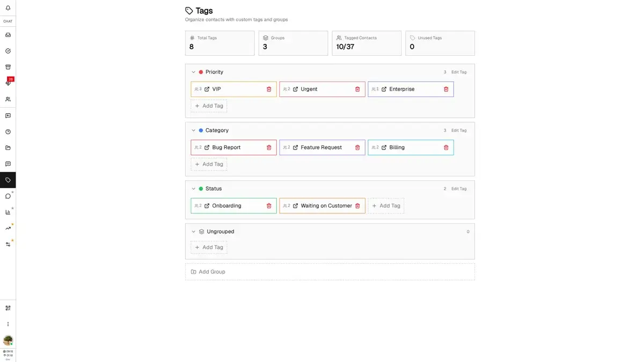Click the trash icon on Billing tag
This screenshot has height=362, width=644.
446,147
